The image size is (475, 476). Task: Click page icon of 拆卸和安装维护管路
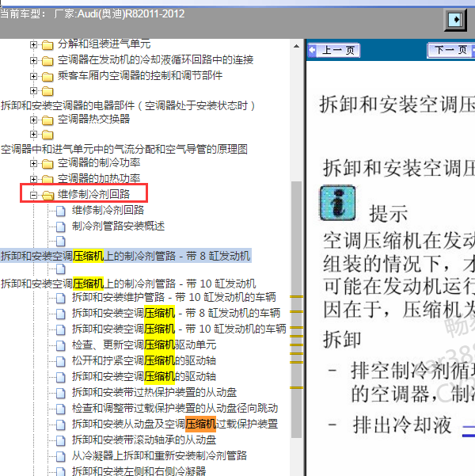[x=61, y=298]
